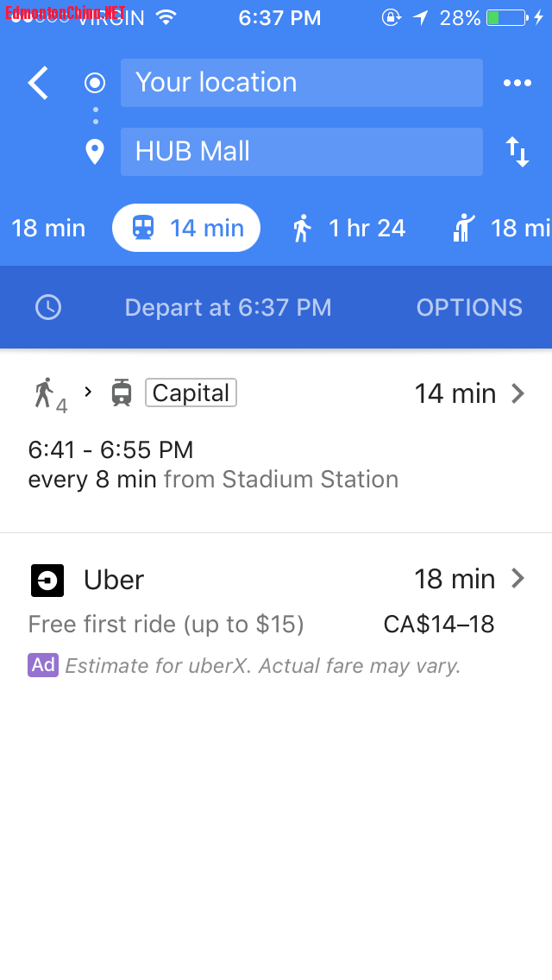The image size is (552, 980).
Task: Tap the clock icon beside departure time
Action: click(48, 307)
